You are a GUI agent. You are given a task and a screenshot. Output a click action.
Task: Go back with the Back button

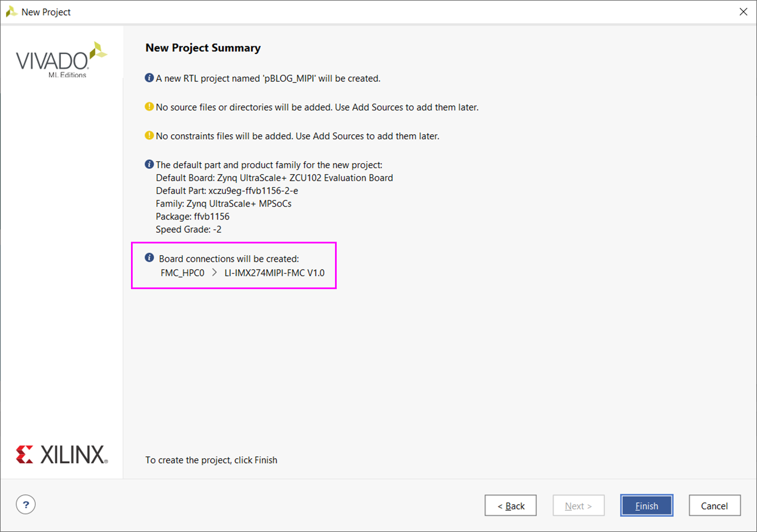click(x=511, y=506)
